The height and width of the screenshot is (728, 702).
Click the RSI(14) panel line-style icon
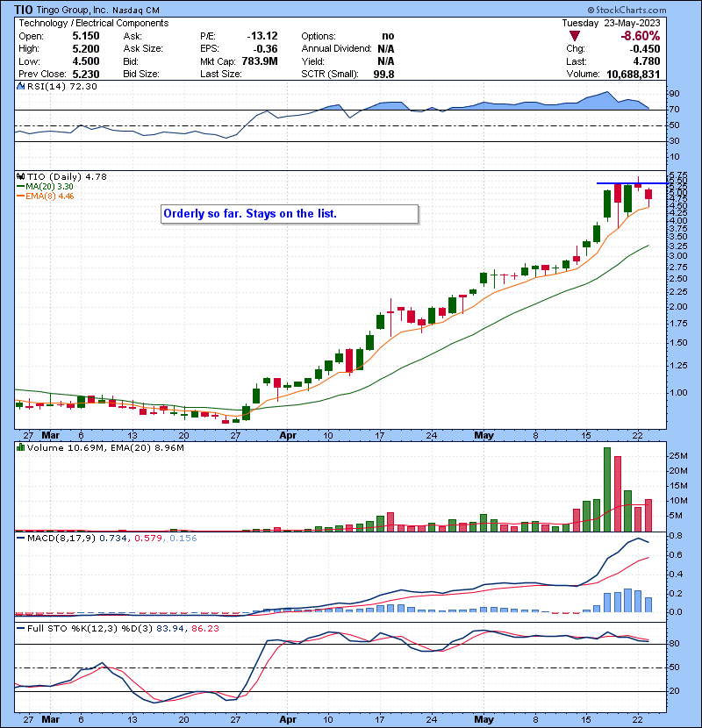click(20, 86)
